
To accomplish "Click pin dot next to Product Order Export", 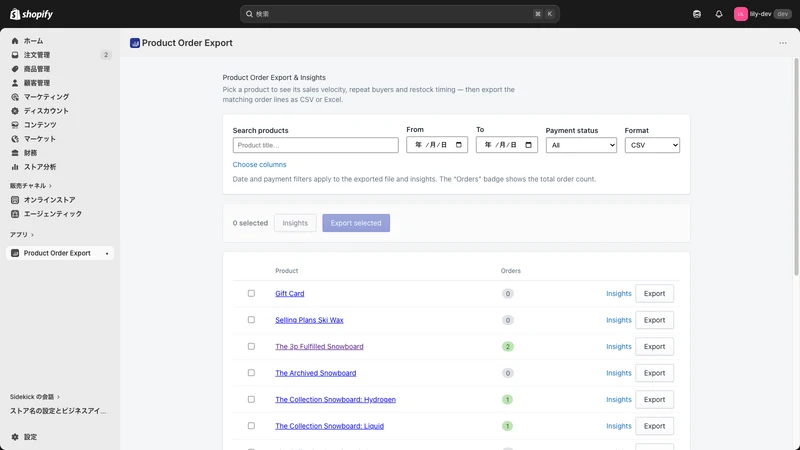I will pos(107,254).
